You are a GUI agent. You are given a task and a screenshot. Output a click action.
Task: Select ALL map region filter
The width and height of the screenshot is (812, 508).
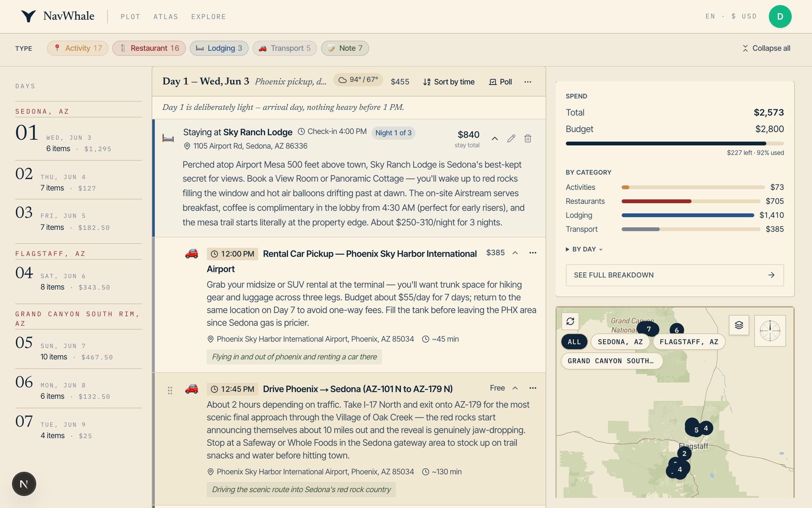(x=574, y=342)
